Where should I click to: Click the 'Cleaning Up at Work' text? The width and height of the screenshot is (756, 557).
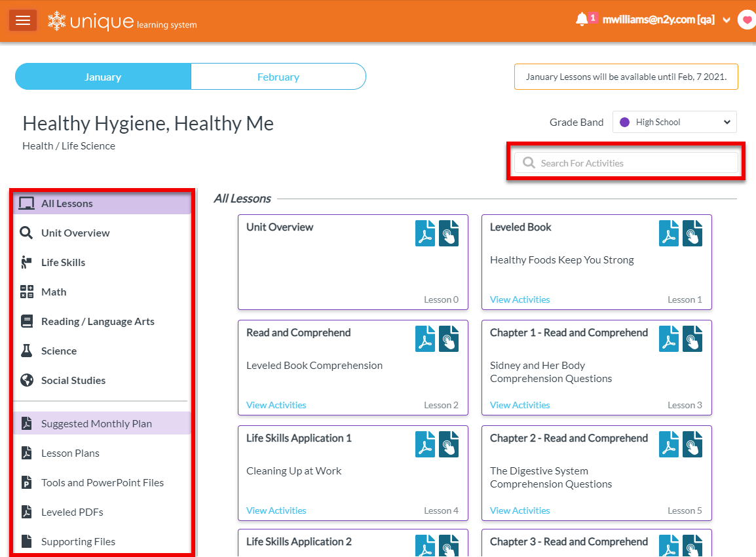293,471
